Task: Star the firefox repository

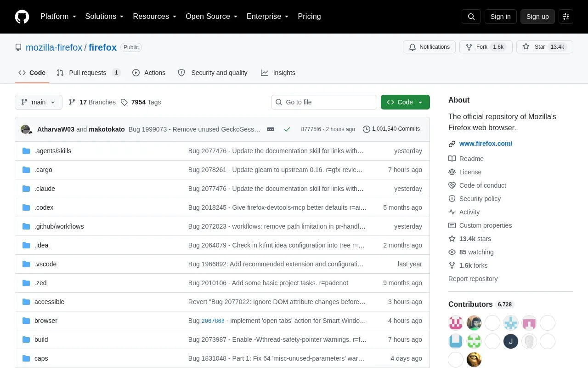Action: [545, 47]
